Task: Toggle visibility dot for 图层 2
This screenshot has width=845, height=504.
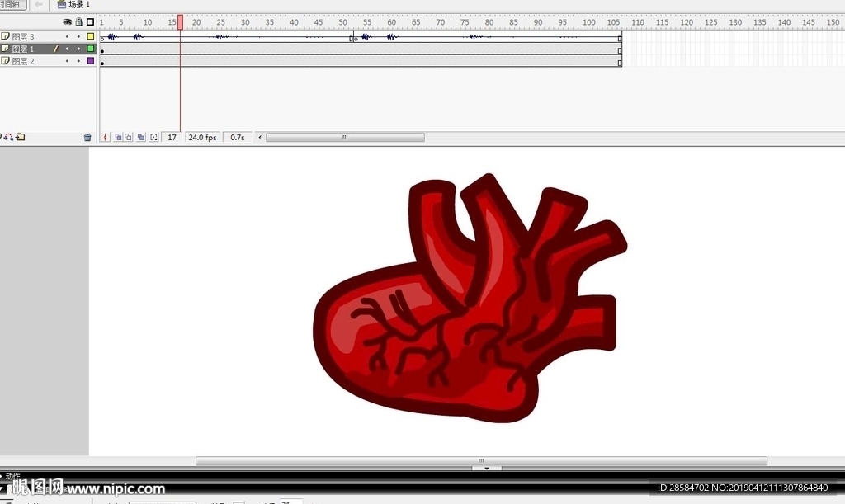Action: tap(68, 61)
